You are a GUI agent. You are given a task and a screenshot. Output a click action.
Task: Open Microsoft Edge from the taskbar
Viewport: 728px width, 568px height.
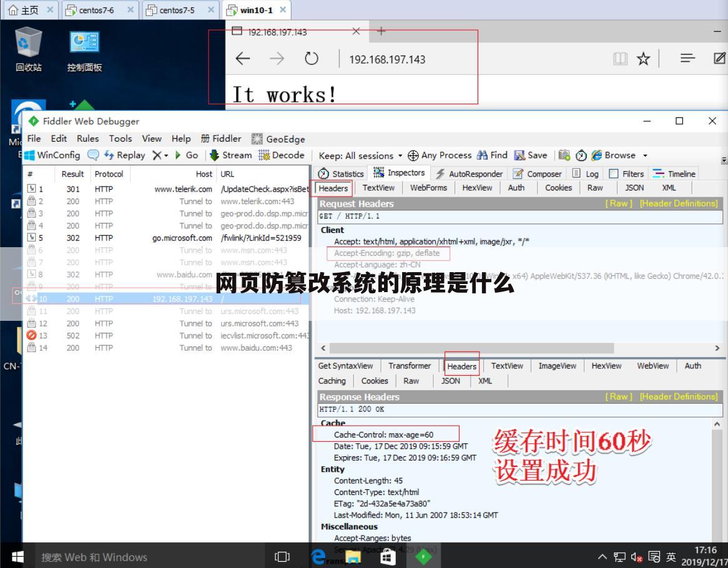318,556
